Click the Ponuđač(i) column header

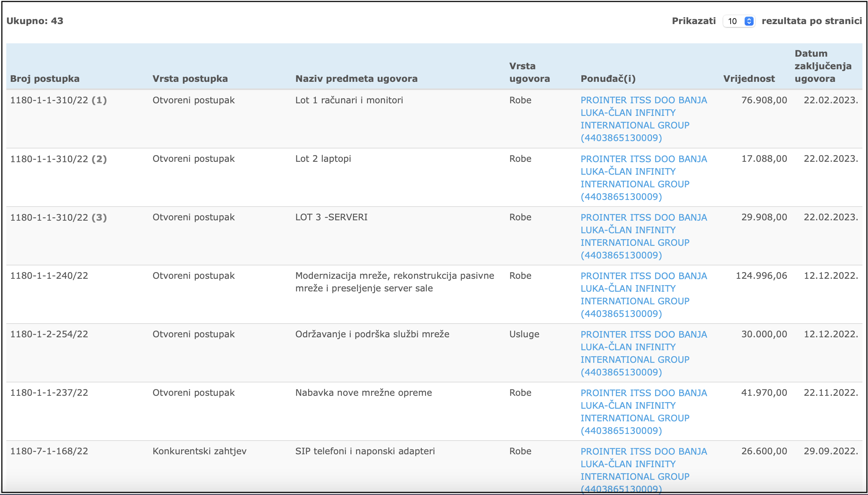click(x=608, y=78)
